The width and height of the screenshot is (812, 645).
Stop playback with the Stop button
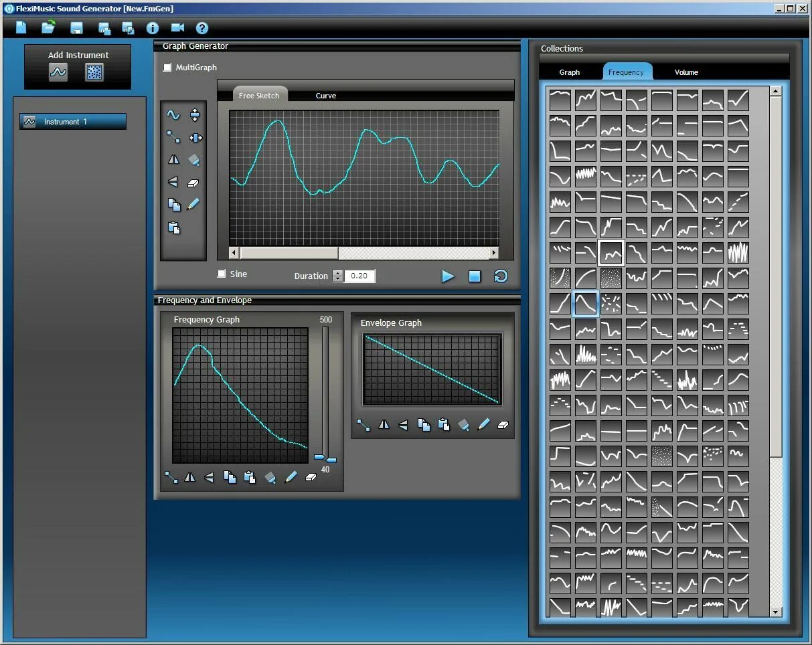click(475, 276)
